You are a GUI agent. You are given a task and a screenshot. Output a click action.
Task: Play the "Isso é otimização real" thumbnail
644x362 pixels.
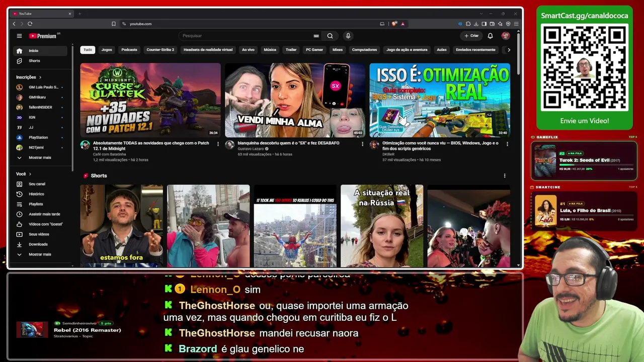point(440,100)
